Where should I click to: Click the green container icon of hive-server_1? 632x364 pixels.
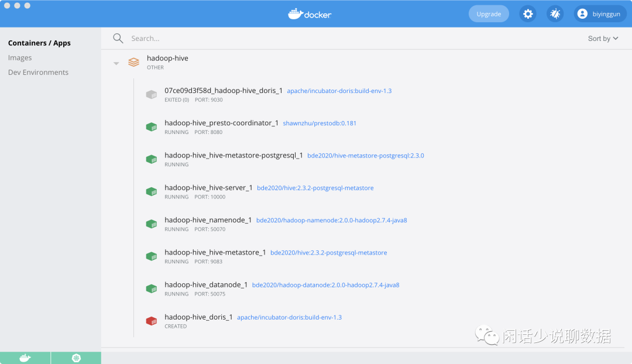152,191
